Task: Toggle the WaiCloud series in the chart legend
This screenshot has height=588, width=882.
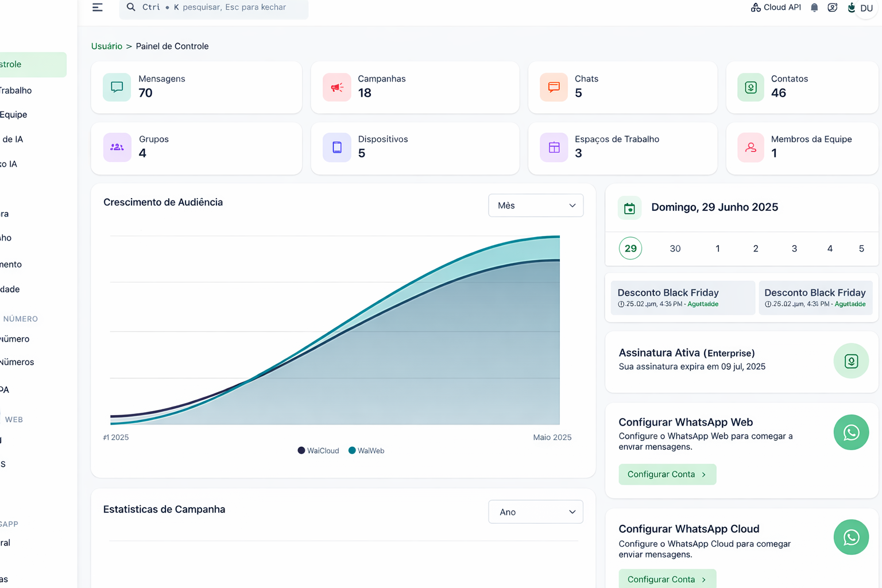Action: (318, 450)
